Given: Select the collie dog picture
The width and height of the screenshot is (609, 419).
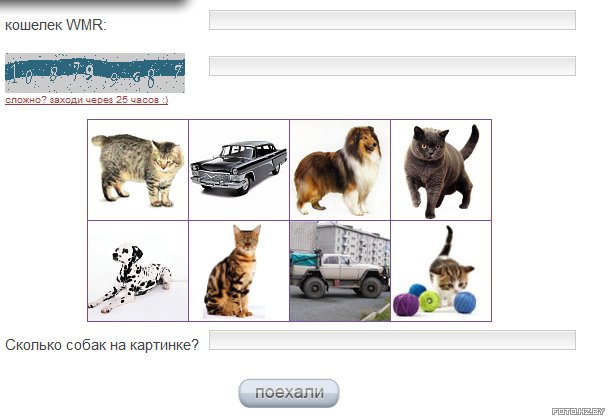Looking at the screenshot, I should tap(340, 170).
